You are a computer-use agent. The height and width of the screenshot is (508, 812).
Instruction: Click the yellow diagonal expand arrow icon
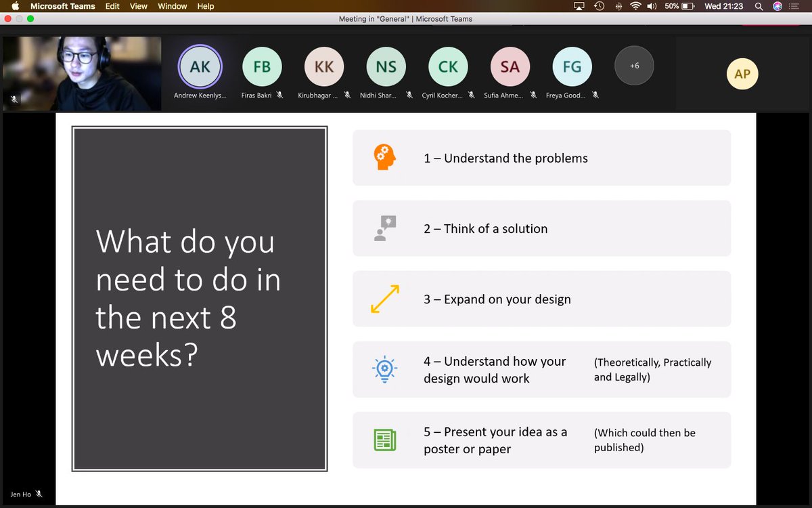coord(384,299)
